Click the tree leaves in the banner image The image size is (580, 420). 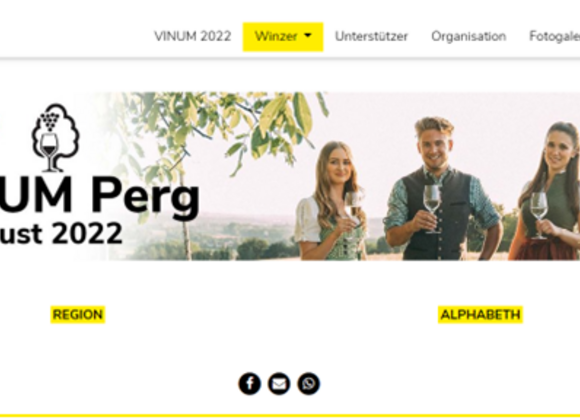tap(229, 122)
